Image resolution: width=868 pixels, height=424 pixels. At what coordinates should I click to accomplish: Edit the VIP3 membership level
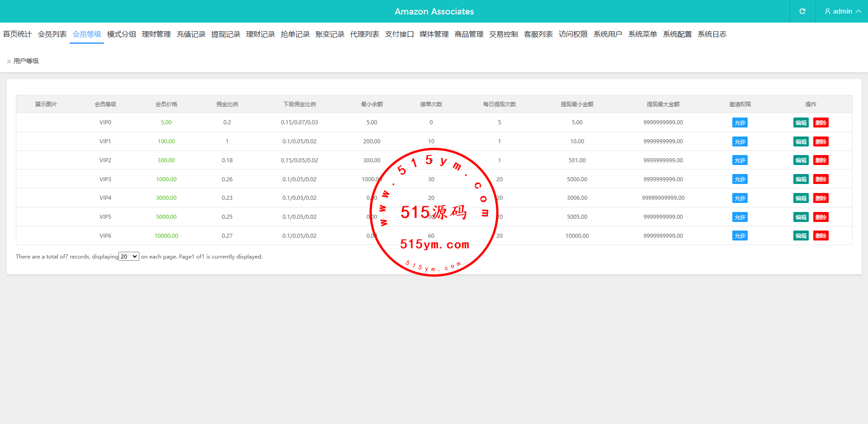pyautogui.click(x=801, y=179)
